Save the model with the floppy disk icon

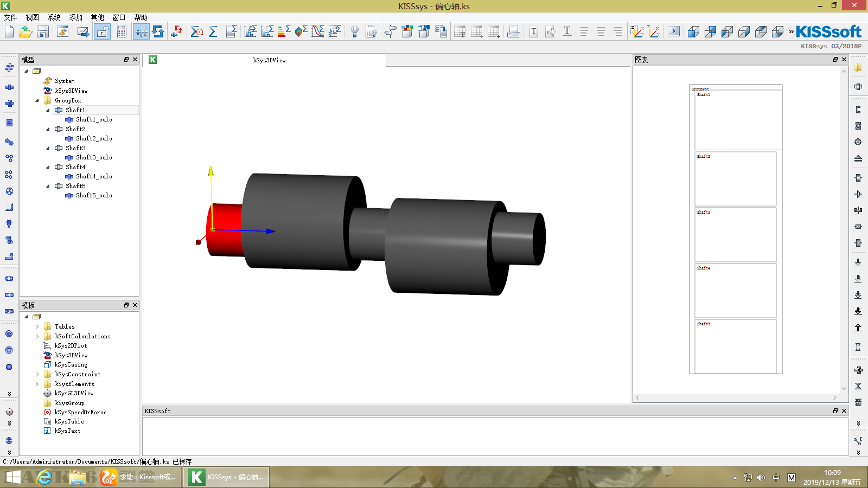[43, 31]
